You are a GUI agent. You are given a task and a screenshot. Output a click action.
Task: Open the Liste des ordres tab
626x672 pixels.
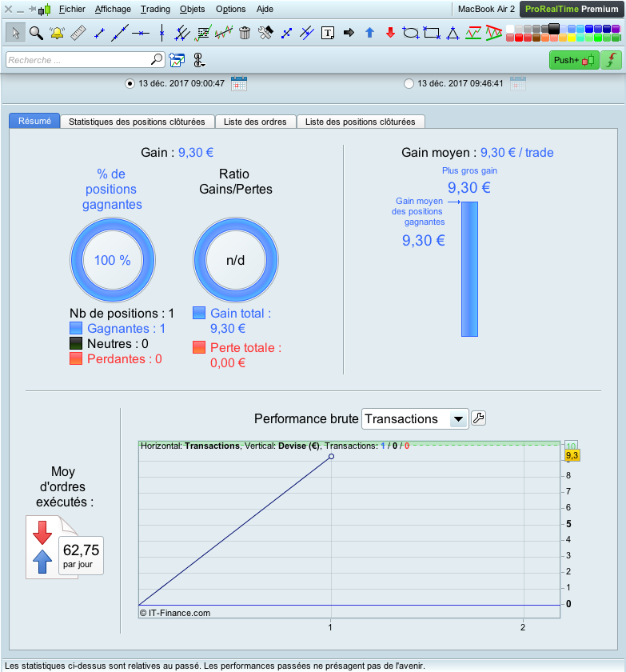255,122
